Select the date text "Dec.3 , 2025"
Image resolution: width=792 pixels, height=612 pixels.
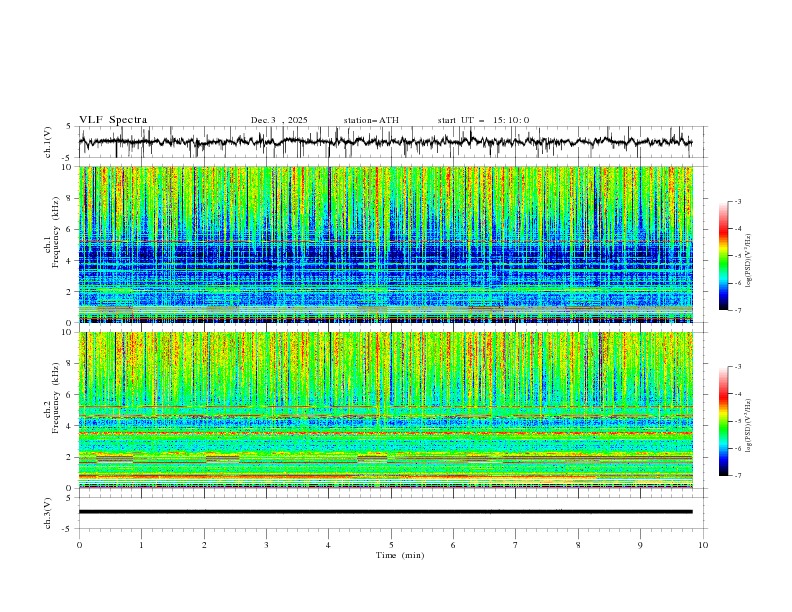coord(279,120)
